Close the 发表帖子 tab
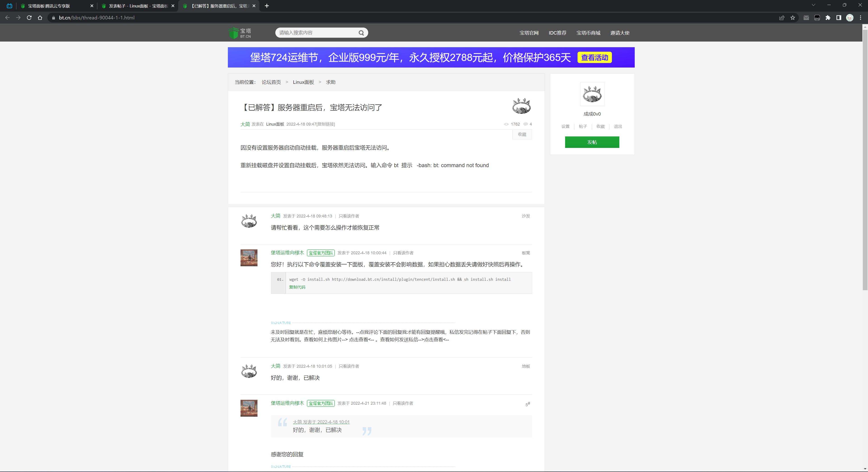This screenshot has width=868, height=472. point(173,6)
